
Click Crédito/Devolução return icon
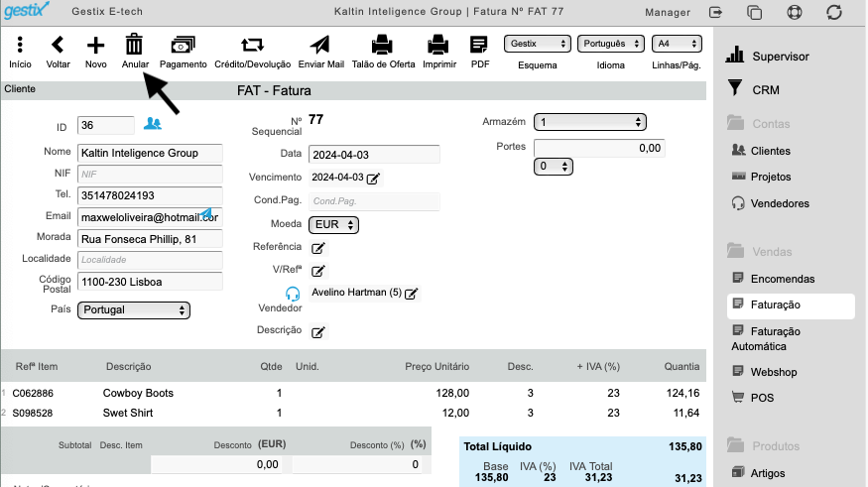[x=252, y=45]
